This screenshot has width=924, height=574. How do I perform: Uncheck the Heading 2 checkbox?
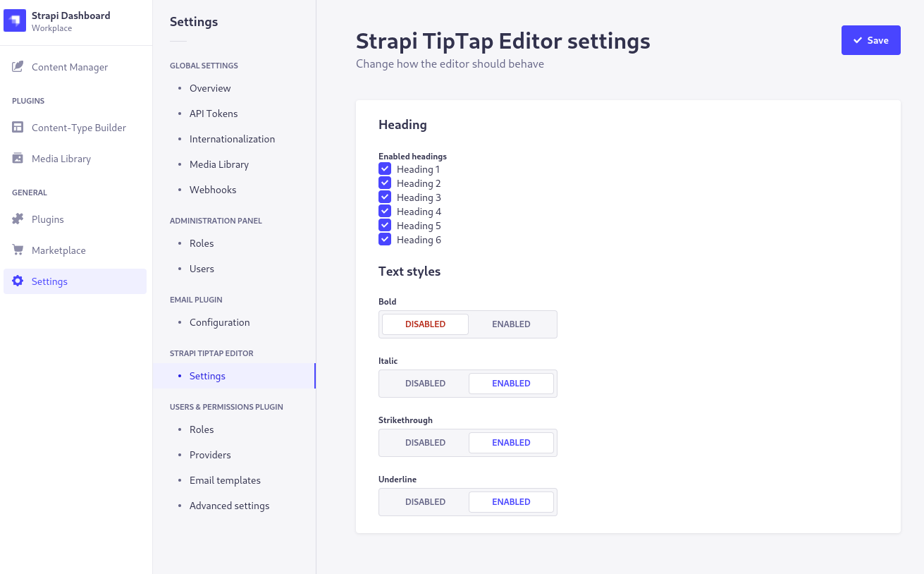pos(385,183)
